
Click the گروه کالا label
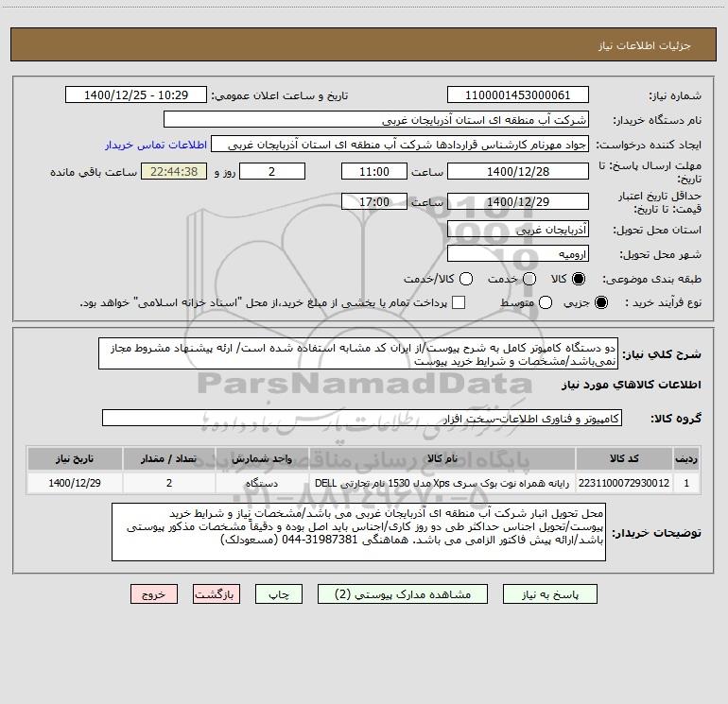676,419
